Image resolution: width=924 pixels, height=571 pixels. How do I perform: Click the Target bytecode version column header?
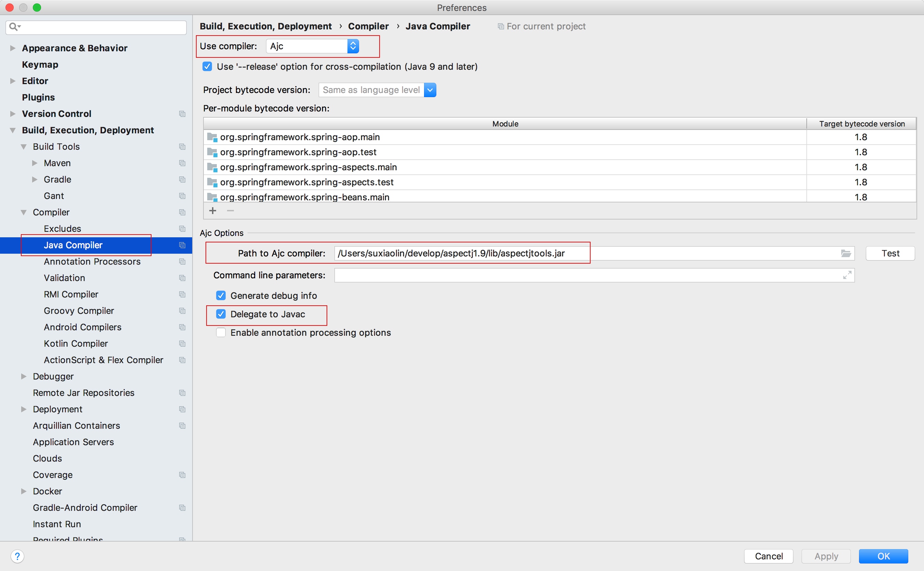[861, 124]
